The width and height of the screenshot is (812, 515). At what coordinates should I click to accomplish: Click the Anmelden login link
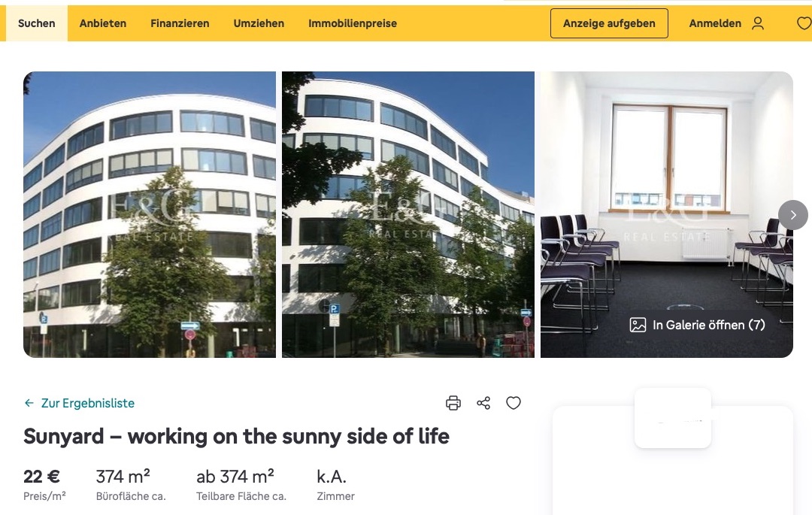point(715,23)
